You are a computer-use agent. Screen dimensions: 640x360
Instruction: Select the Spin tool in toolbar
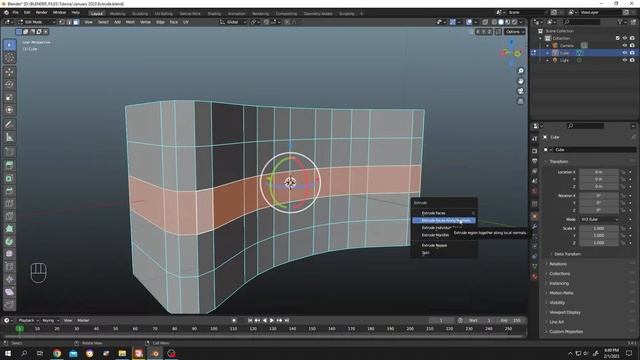(9, 241)
